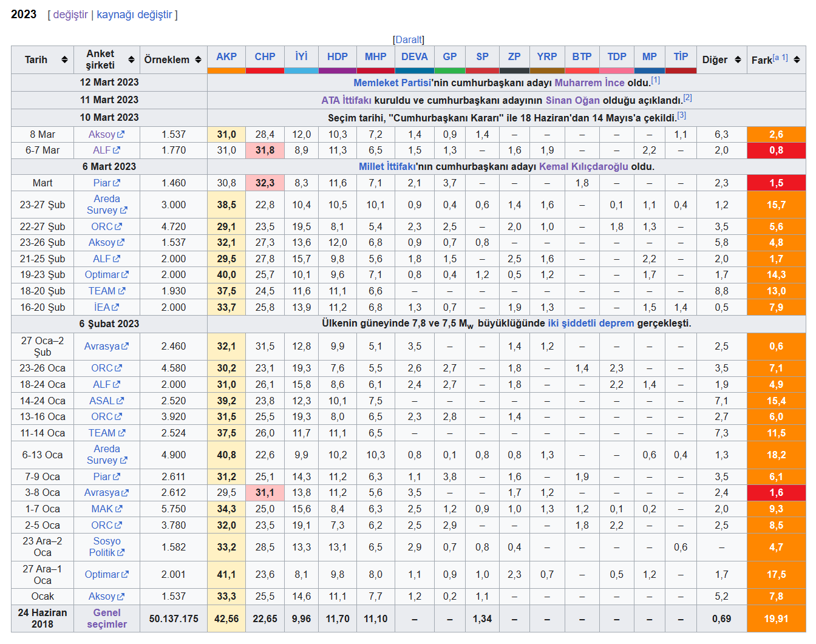816x644 pixels.
Task: Open TİP party header link
Action: click(681, 56)
